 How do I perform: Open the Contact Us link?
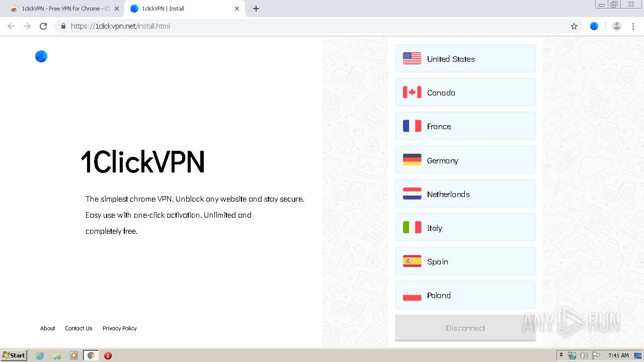pos(78,328)
